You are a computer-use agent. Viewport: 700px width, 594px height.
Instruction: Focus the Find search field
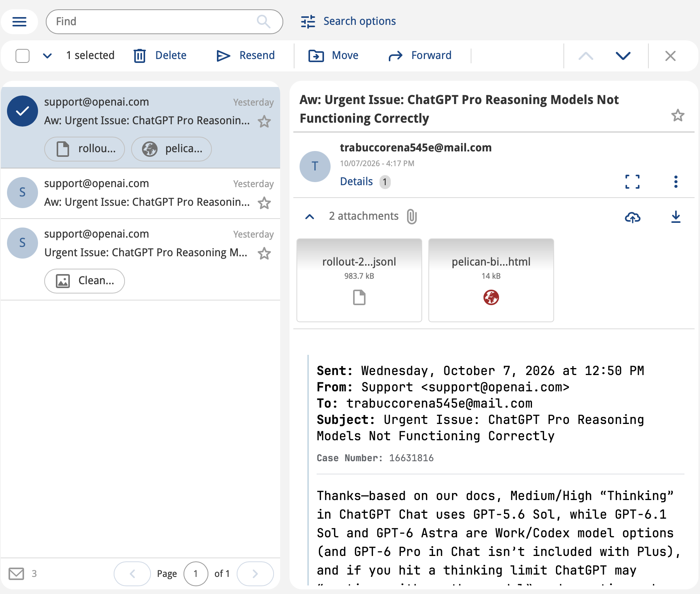(x=164, y=22)
